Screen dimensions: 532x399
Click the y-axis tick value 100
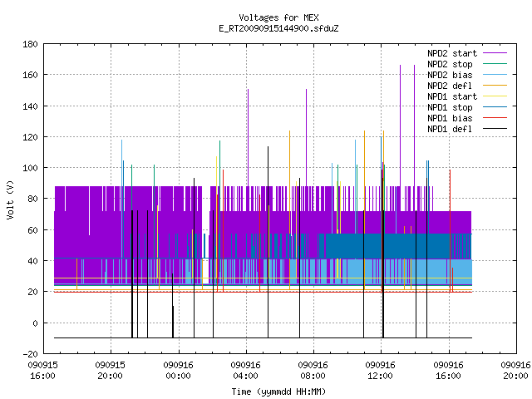[x=30, y=168]
